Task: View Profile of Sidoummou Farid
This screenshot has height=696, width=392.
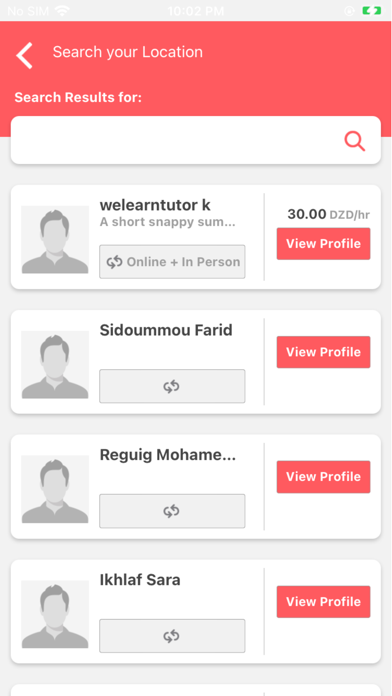Action: point(324,352)
